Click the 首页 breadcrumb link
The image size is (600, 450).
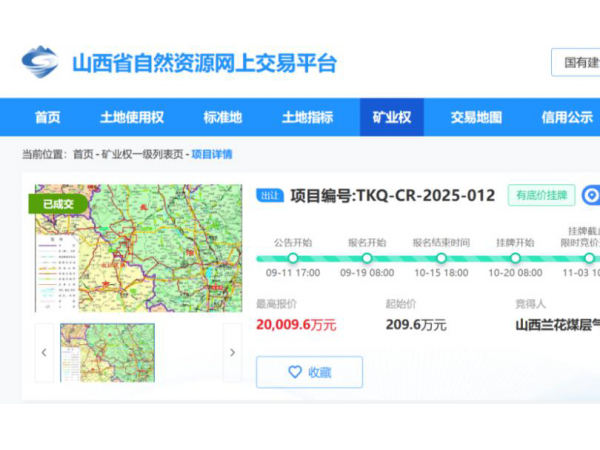click(x=83, y=155)
